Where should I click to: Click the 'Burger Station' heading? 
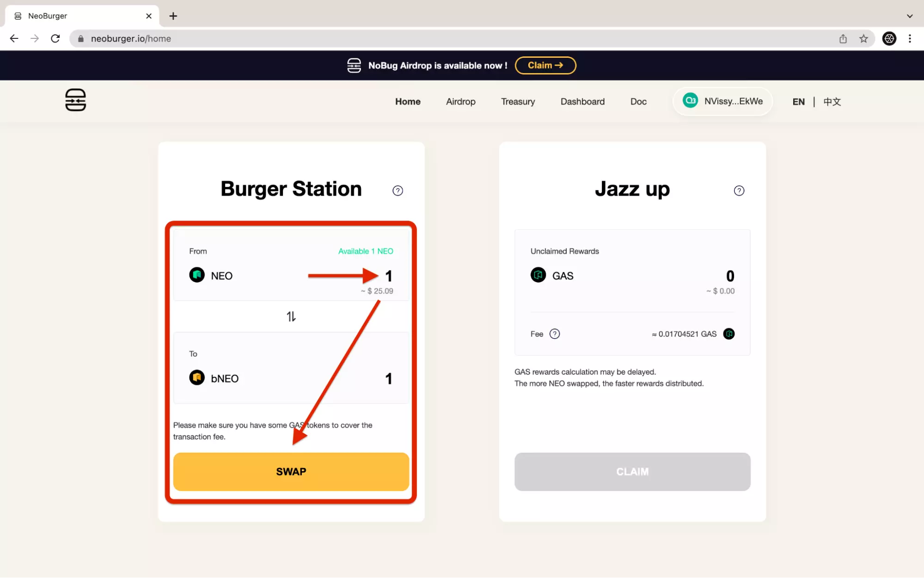[291, 189]
